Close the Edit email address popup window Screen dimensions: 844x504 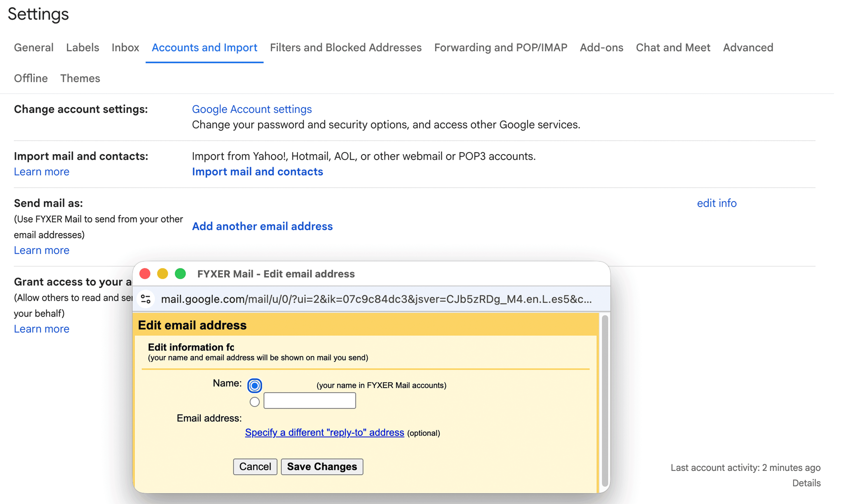(145, 274)
